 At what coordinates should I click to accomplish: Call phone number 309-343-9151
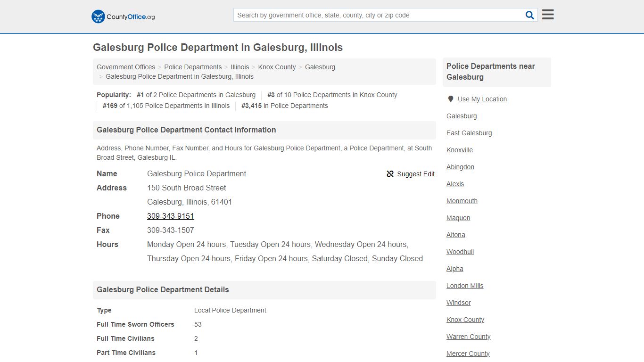coord(171,216)
